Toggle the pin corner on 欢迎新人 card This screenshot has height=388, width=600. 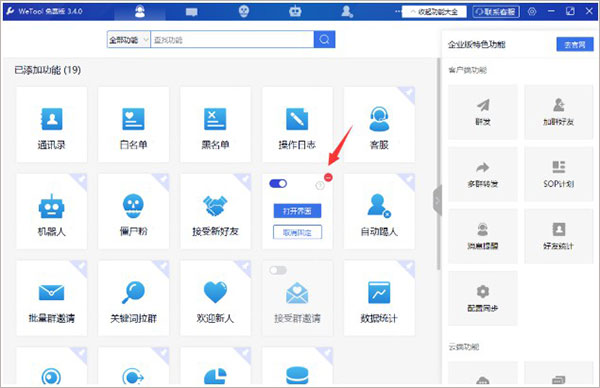(x=244, y=267)
